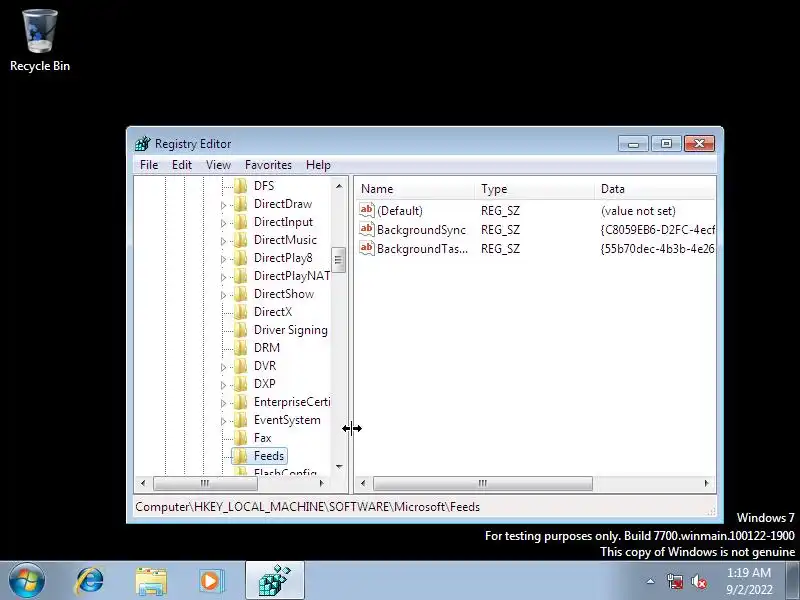Select the EnterpriseCerti... key label
The width and height of the screenshot is (800, 600).
pos(292,402)
